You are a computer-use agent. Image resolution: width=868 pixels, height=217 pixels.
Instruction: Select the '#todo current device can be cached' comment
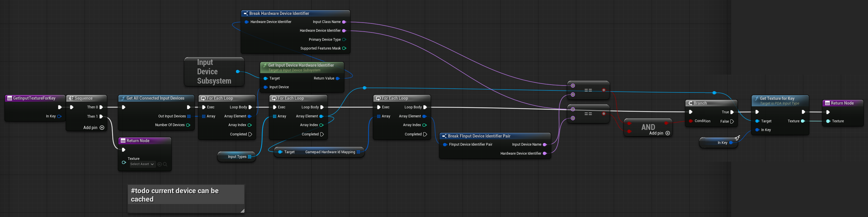click(186, 195)
